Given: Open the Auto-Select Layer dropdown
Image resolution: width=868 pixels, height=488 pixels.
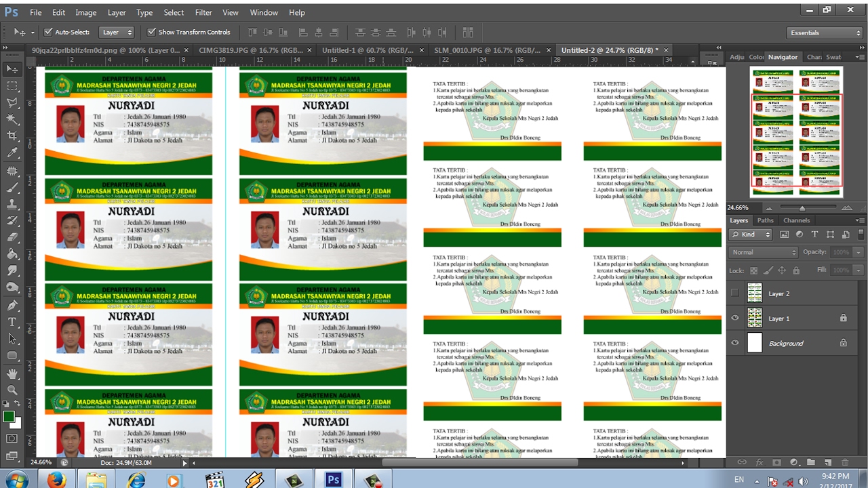Looking at the screenshot, I should click(117, 32).
